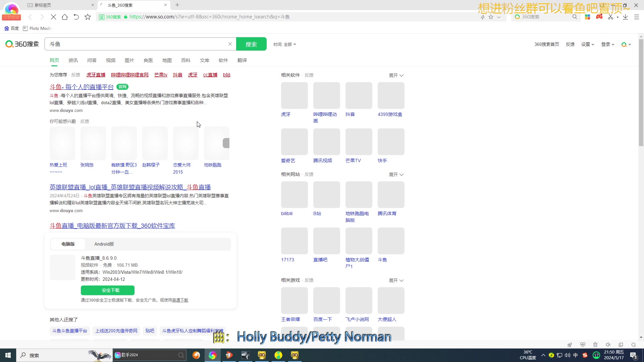
Task: Open the 斗鱼直播_电脑版 download result
Action: pyautogui.click(x=112, y=226)
